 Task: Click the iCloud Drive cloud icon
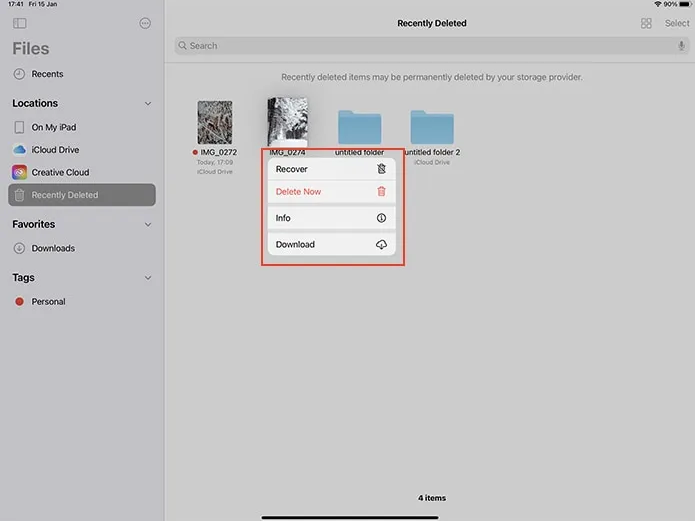[20, 150]
